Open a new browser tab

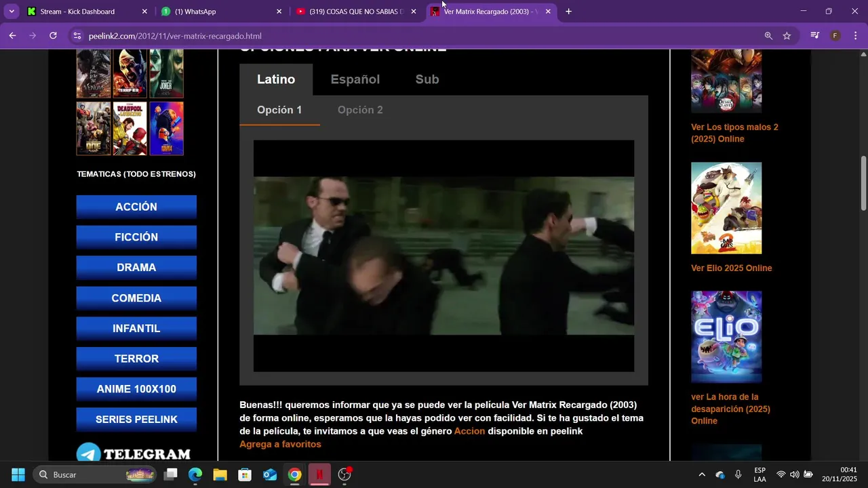[x=568, y=12]
